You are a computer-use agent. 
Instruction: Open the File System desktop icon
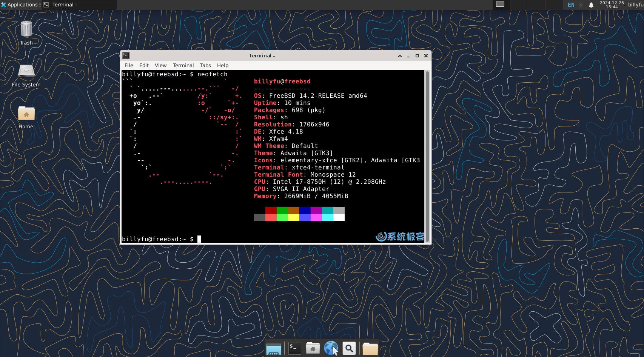(x=26, y=75)
